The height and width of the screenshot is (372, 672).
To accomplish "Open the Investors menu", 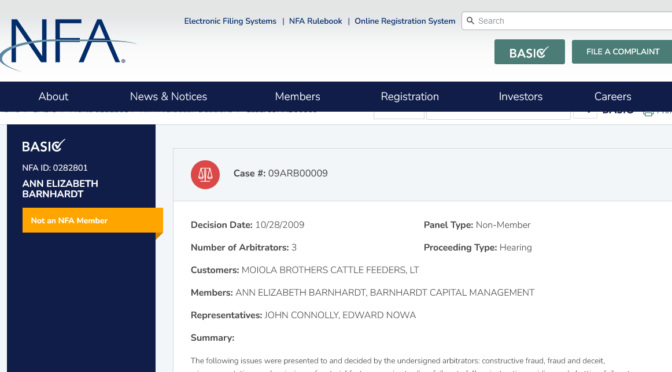I will pyautogui.click(x=520, y=96).
